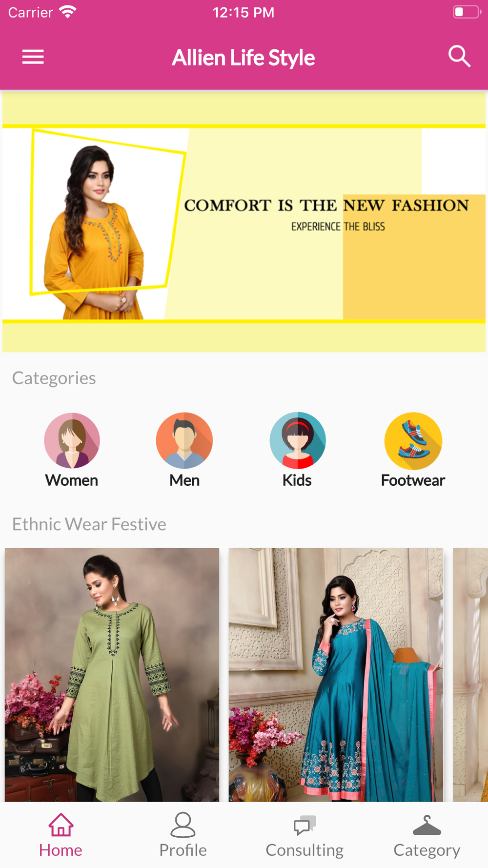This screenshot has height=868, width=488.
Task: Tap the battery status icon
Action: coord(467,12)
